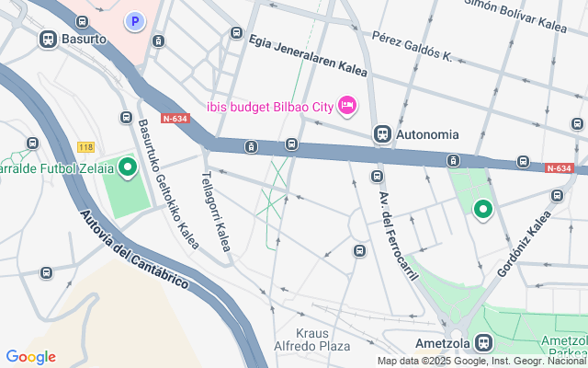Viewport: 588px width, 368px height.
Task: Select the green park pin near Gordóniz Kalea
Action: [x=483, y=210]
